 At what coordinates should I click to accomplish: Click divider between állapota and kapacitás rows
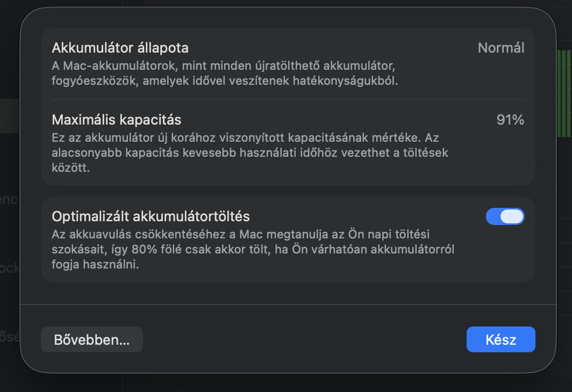pyautogui.click(x=288, y=99)
